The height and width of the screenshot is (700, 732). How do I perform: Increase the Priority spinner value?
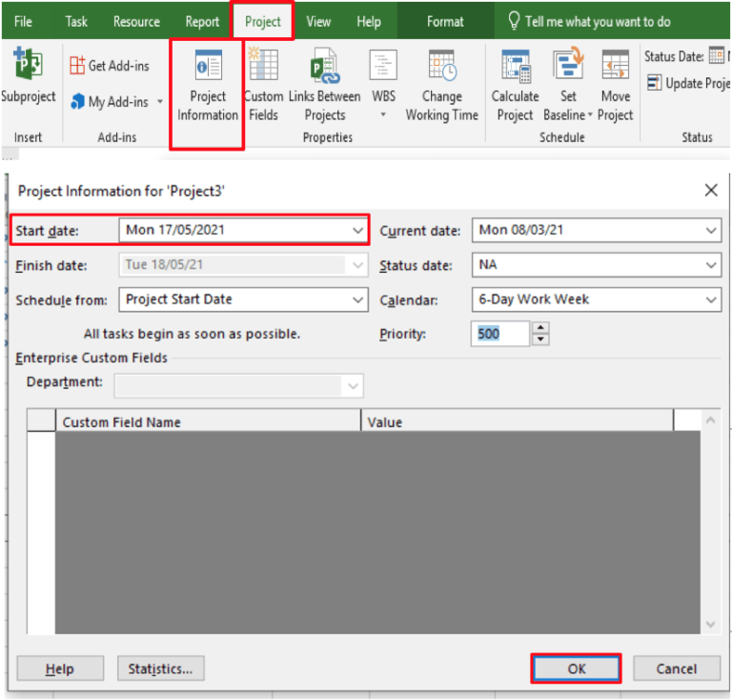[541, 328]
